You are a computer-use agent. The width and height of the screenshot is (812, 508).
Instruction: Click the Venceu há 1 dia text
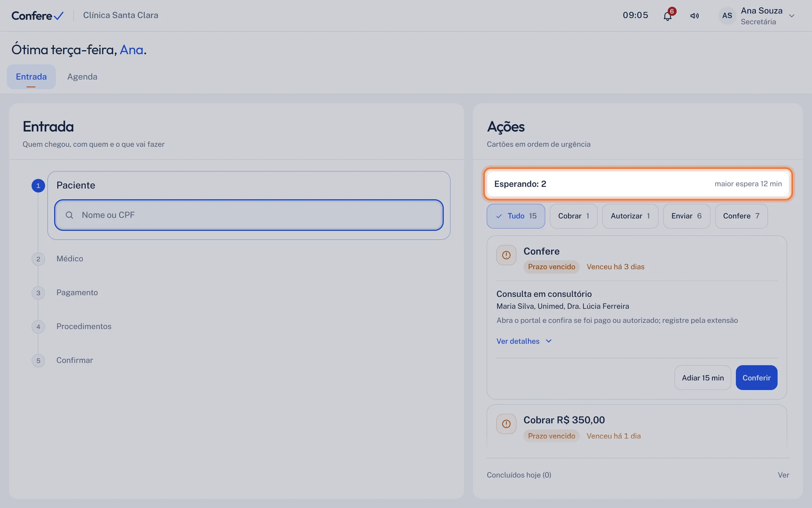point(613,436)
